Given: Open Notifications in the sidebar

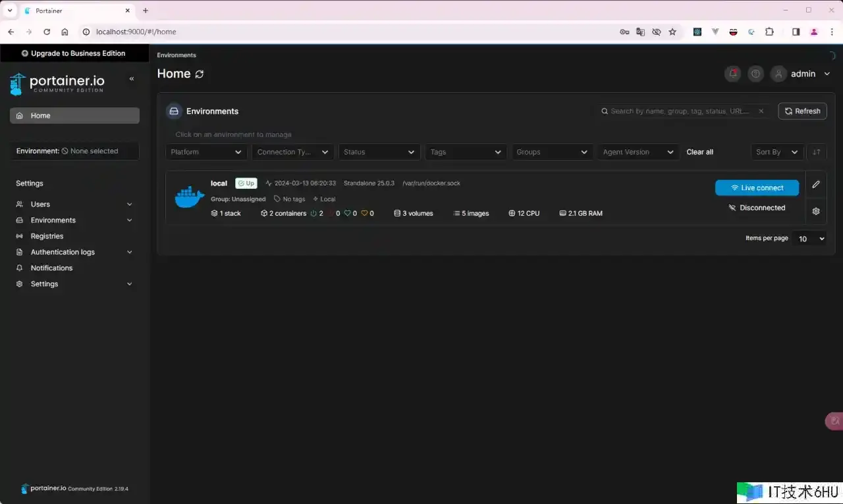Looking at the screenshot, I should click(x=51, y=268).
